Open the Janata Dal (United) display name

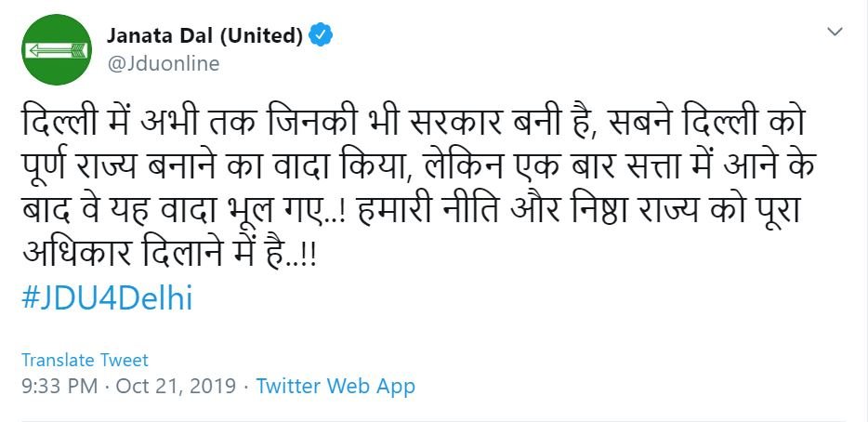(x=205, y=36)
